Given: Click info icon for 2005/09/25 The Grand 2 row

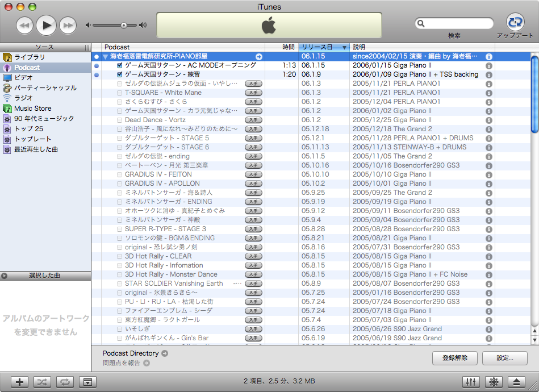Looking at the screenshot, I should pos(489,193).
